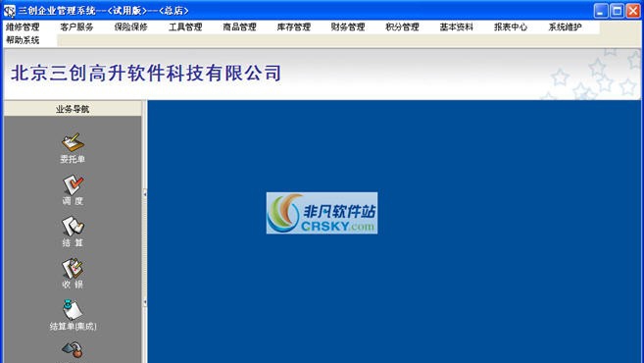Open the 客户服务 menu
The image size is (644, 363).
[76, 27]
